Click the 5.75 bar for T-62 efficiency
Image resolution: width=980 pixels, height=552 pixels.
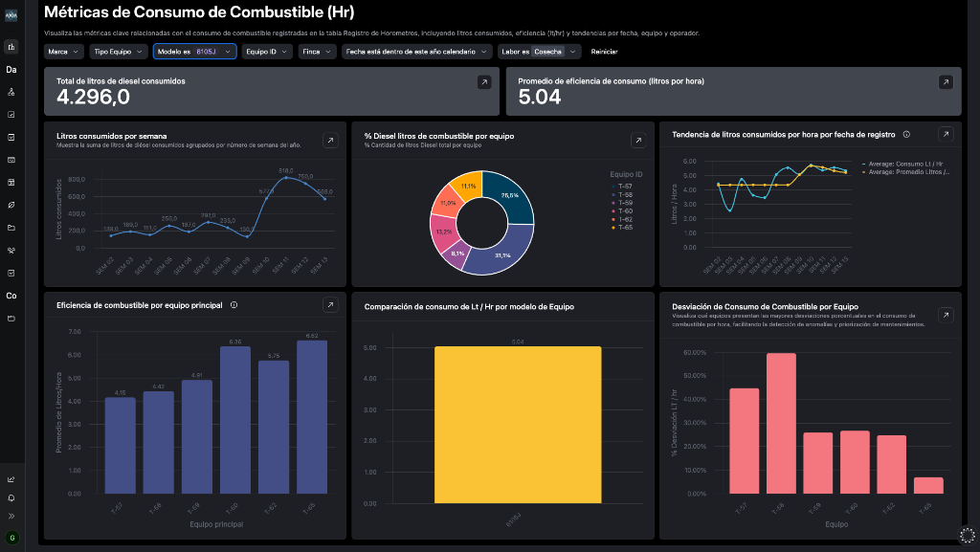(274, 427)
